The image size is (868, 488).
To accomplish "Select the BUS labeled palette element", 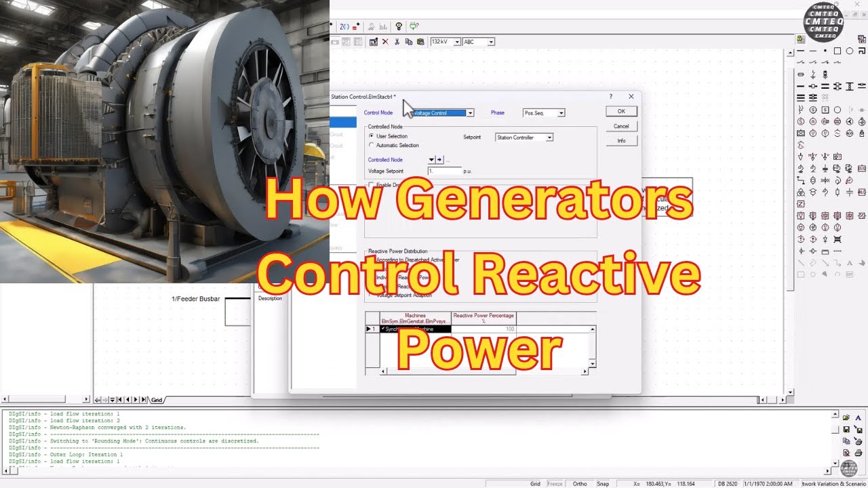I will pos(861,168).
